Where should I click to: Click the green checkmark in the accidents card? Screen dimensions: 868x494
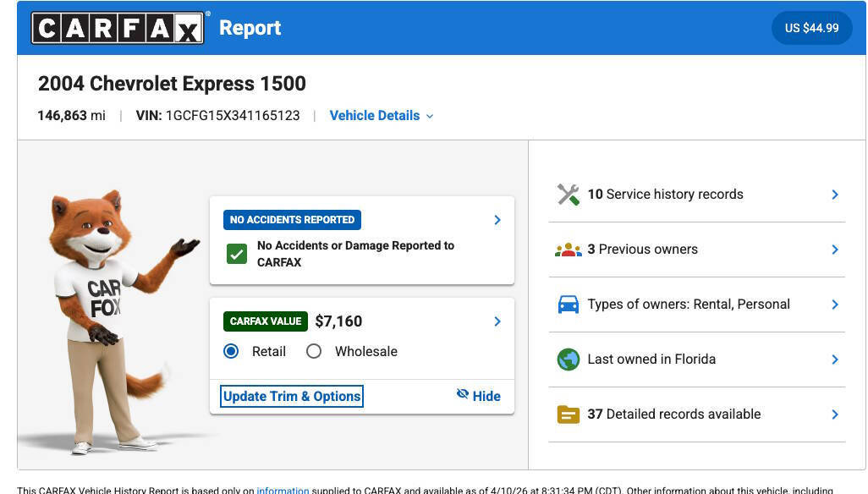[237, 254]
